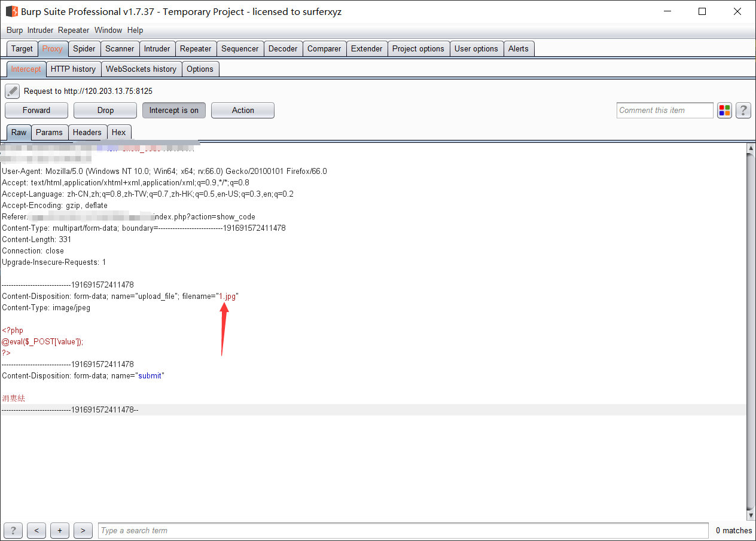This screenshot has height=541, width=756.
Task: Go to next search match
Action: [83, 530]
